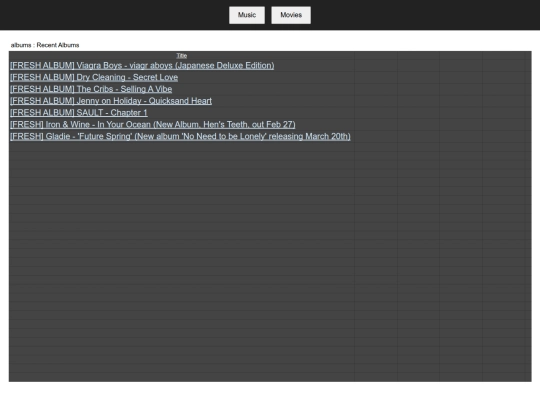The height and width of the screenshot is (405, 540).
Task: Open Gladie - 'Future Spring' link
Action: pos(180,136)
